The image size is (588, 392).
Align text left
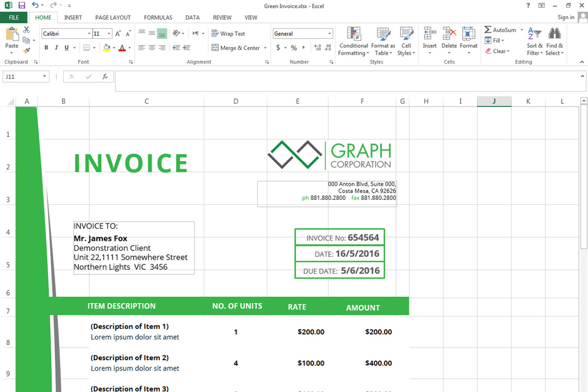click(x=142, y=48)
